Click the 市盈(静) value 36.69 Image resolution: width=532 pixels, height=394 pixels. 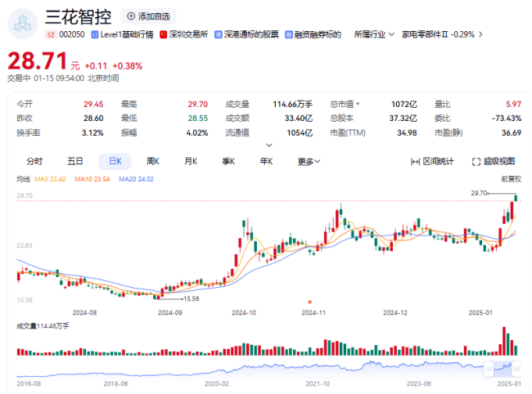click(x=512, y=132)
